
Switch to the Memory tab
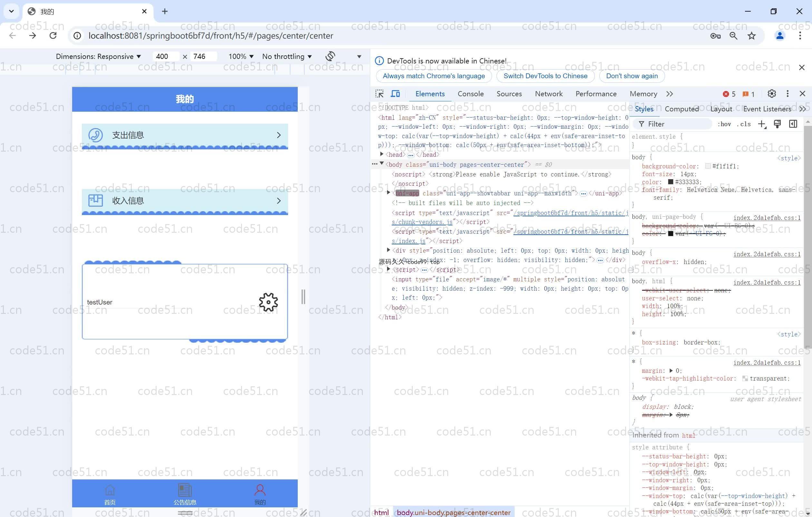click(643, 94)
